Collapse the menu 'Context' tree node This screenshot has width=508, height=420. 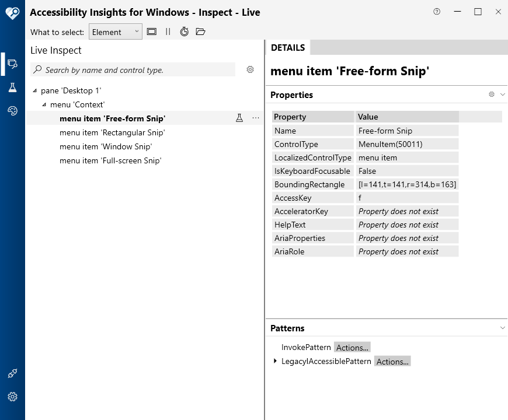[x=44, y=104]
